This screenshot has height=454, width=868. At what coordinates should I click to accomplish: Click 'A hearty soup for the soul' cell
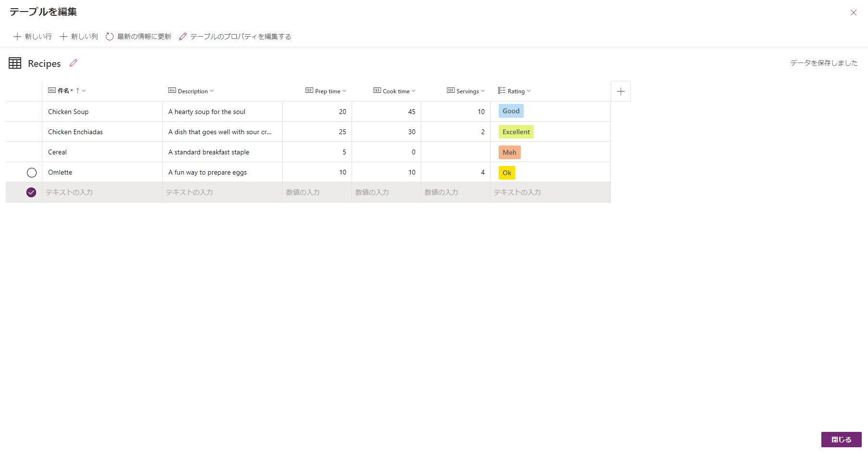click(222, 112)
